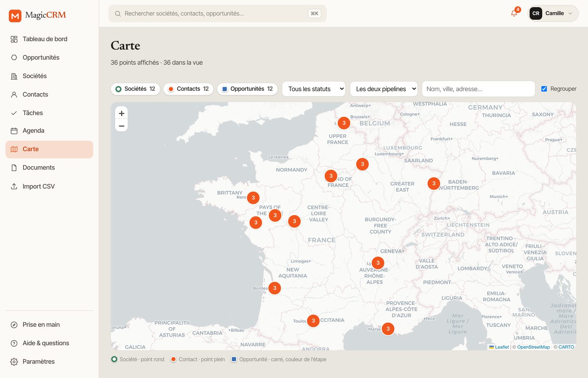This screenshot has width=588, height=378.
Task: Open the Paramètres gear icon
Action: click(x=14, y=362)
